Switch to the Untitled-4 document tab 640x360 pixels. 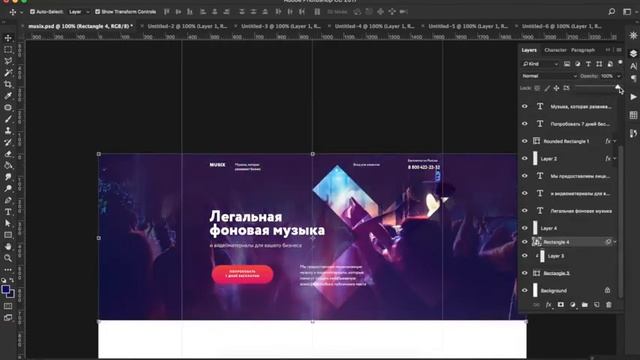374,26
